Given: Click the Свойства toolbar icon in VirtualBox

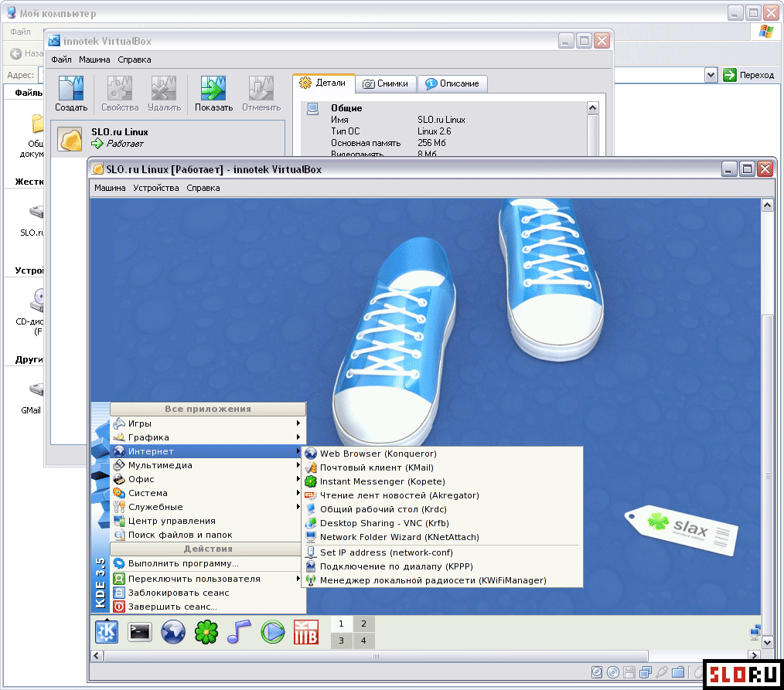Looking at the screenshot, I should point(120,88).
